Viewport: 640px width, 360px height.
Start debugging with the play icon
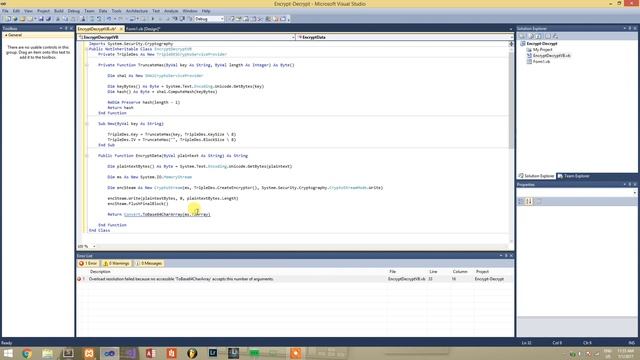click(153, 19)
